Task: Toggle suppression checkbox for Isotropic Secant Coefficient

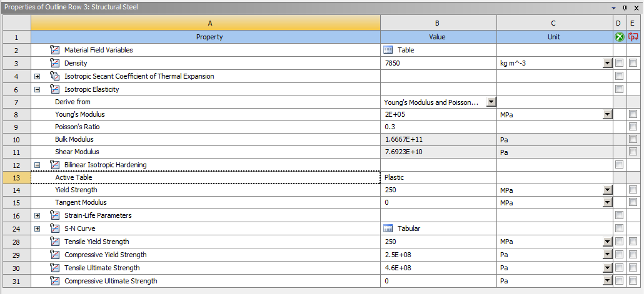Action: tap(620, 76)
